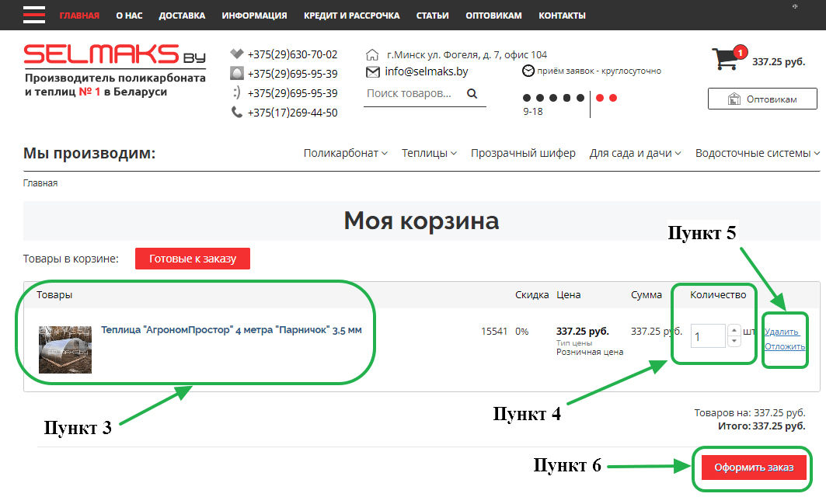Expand the Теплицы dropdown menu
The image size is (826, 504).
[429, 154]
